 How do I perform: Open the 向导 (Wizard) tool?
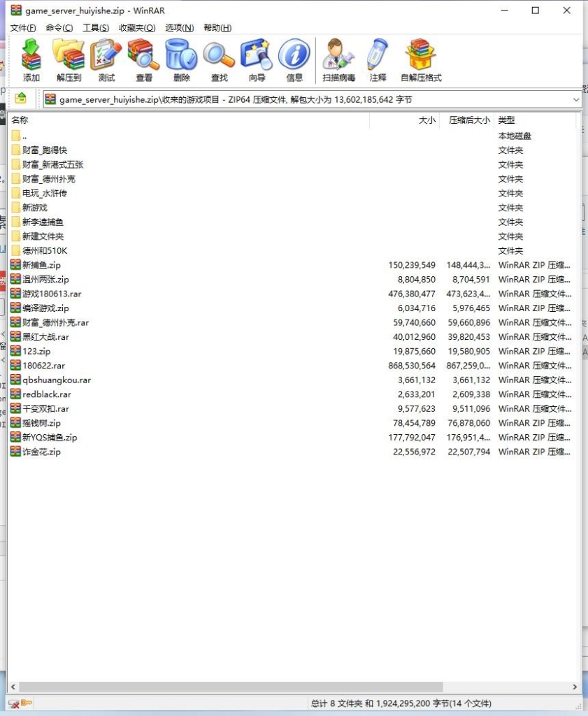click(257, 60)
